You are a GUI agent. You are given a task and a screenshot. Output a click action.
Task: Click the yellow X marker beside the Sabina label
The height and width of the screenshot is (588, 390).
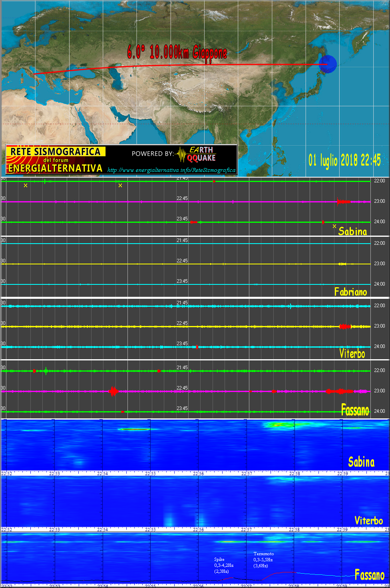(x=334, y=226)
